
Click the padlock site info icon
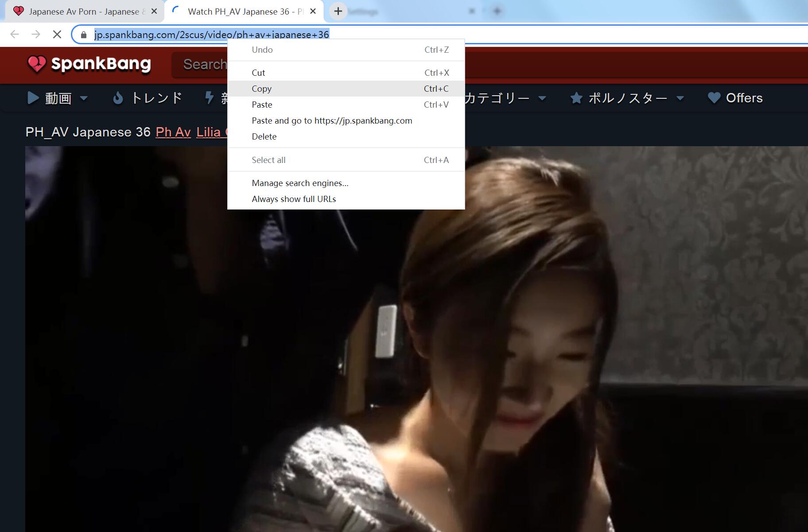tap(84, 35)
